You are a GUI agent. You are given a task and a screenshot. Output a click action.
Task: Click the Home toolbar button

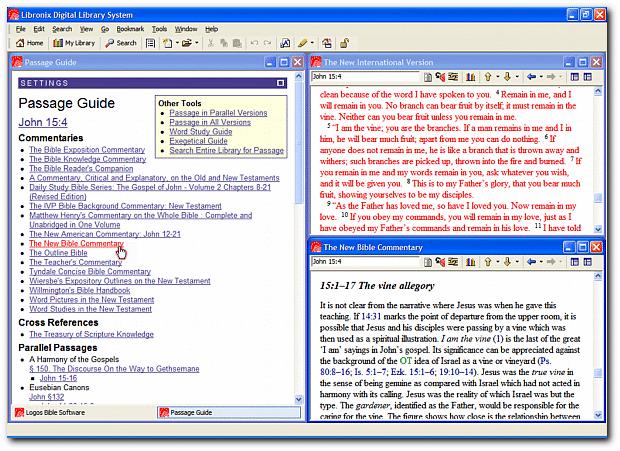(x=29, y=43)
